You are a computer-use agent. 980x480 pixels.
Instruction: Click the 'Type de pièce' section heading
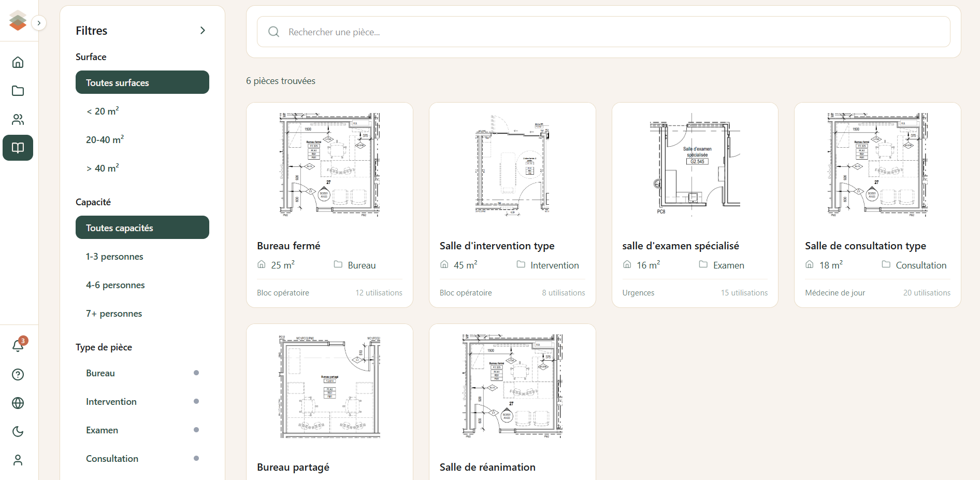point(104,347)
